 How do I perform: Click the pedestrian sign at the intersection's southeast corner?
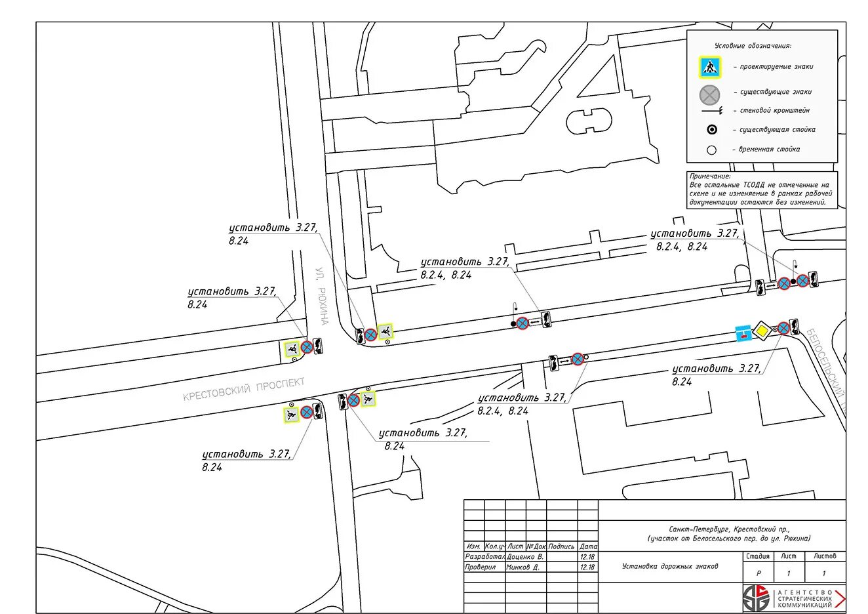click(368, 399)
